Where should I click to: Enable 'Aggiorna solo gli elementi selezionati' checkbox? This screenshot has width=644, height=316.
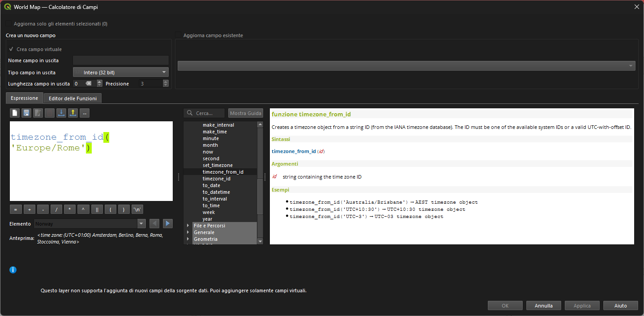pos(9,24)
